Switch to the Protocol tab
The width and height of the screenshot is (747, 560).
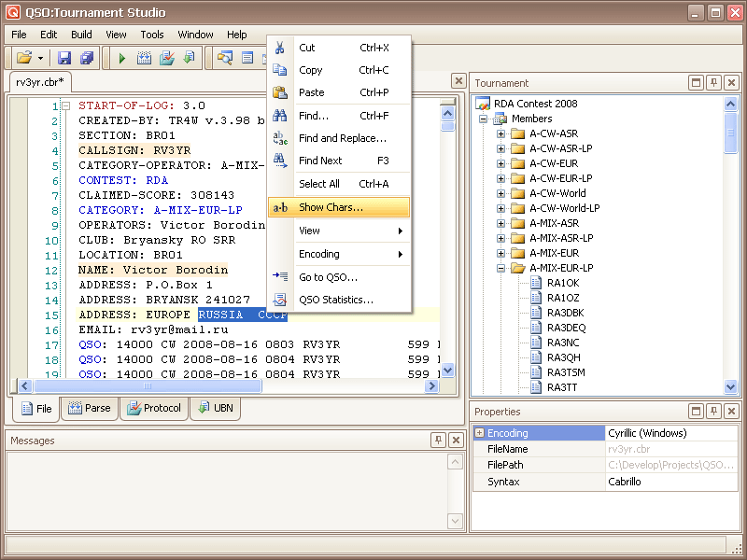155,408
